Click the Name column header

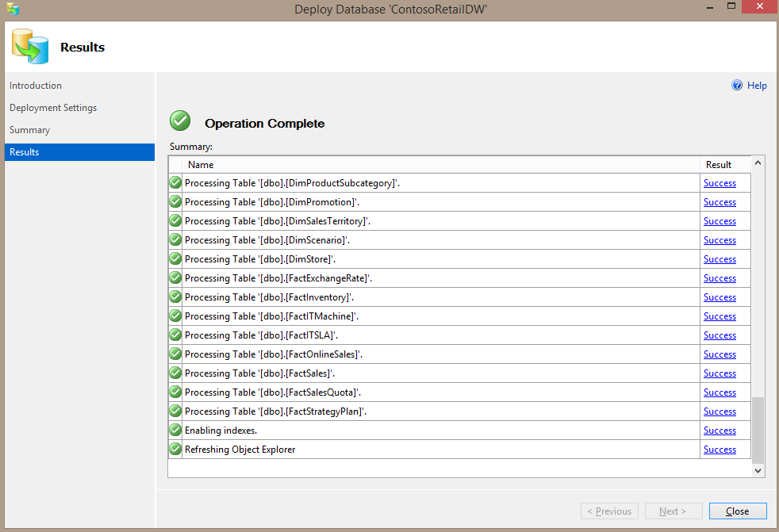coord(441,164)
